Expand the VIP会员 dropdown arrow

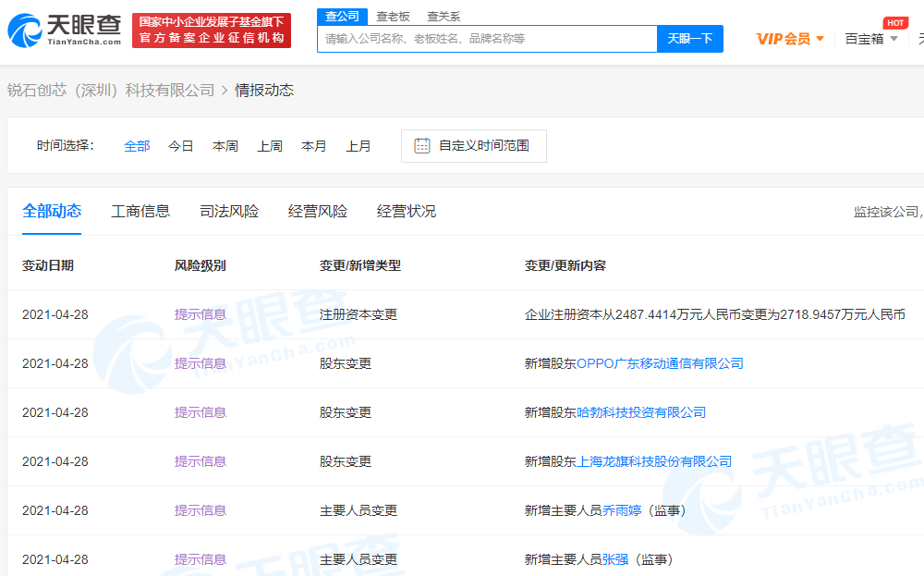[x=820, y=39]
